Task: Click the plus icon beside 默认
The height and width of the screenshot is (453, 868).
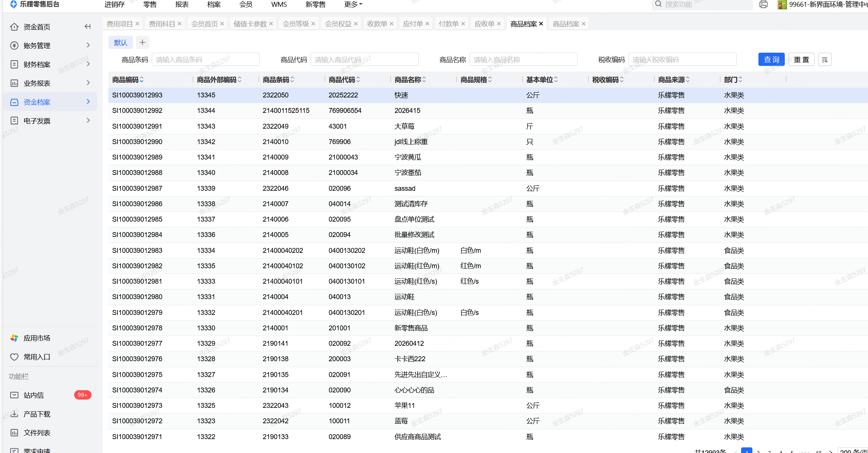Action: (x=142, y=43)
